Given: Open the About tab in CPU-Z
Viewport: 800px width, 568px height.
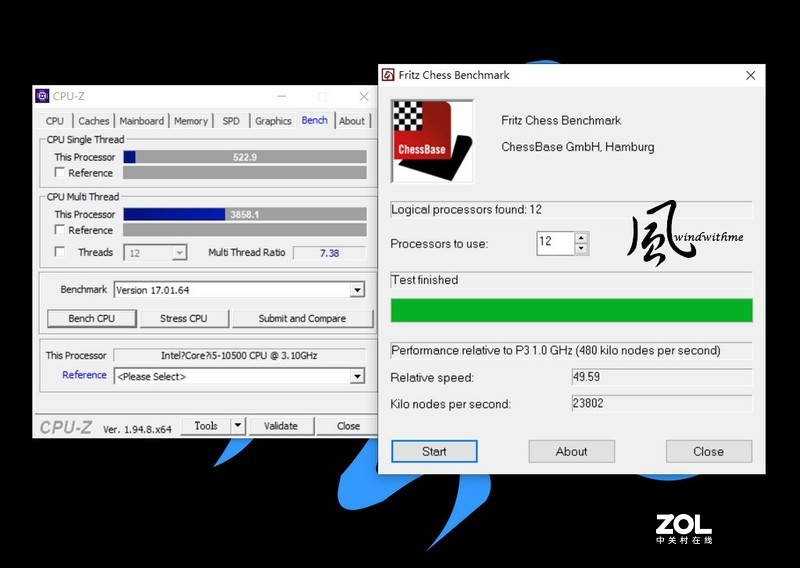Looking at the screenshot, I should [352, 121].
